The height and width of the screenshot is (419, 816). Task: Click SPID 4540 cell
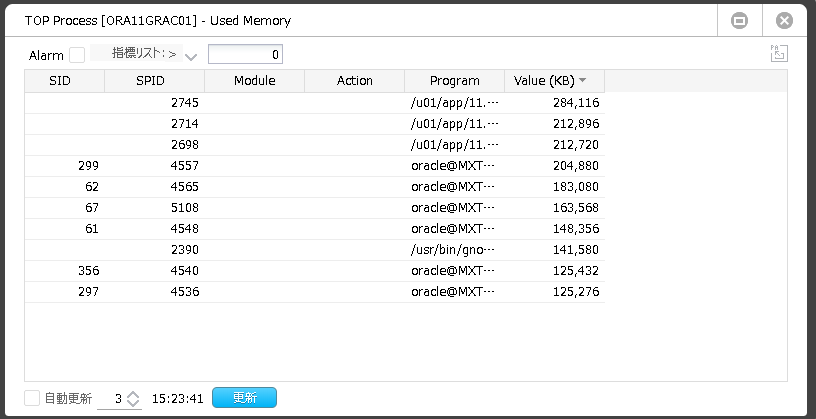click(155, 271)
